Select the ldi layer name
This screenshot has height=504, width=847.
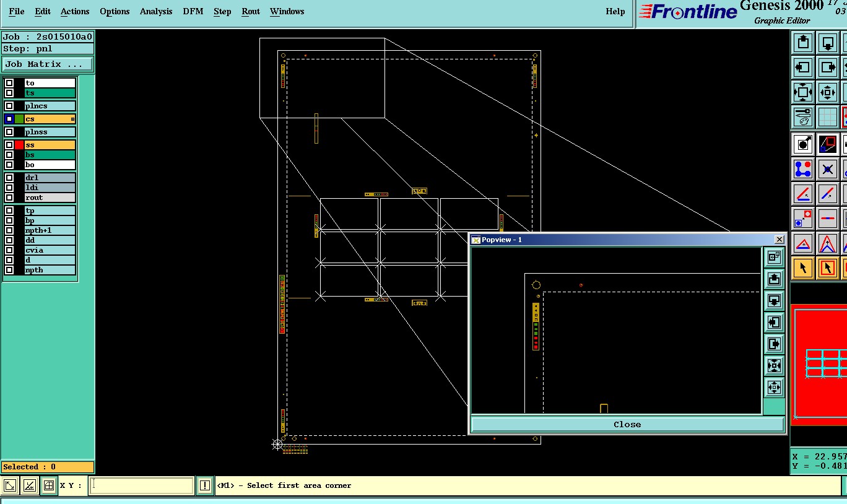50,188
